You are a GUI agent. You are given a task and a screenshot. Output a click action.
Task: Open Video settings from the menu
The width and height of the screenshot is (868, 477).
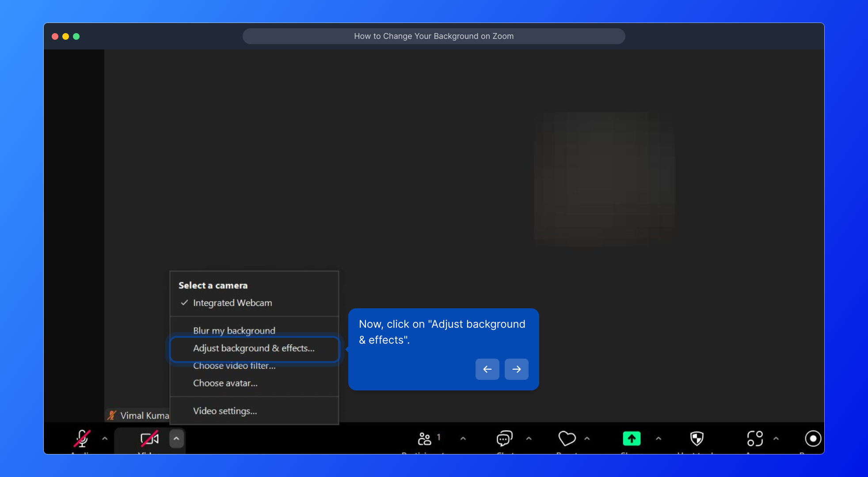click(225, 411)
